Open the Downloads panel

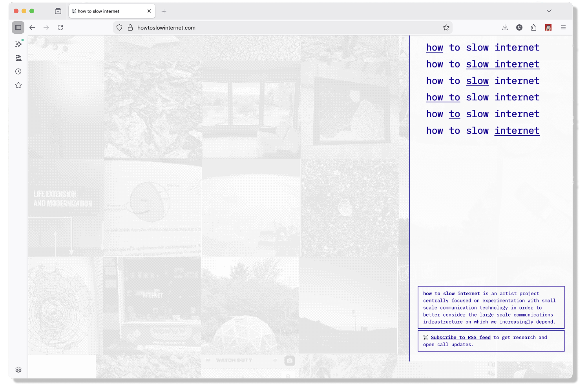[x=505, y=27]
